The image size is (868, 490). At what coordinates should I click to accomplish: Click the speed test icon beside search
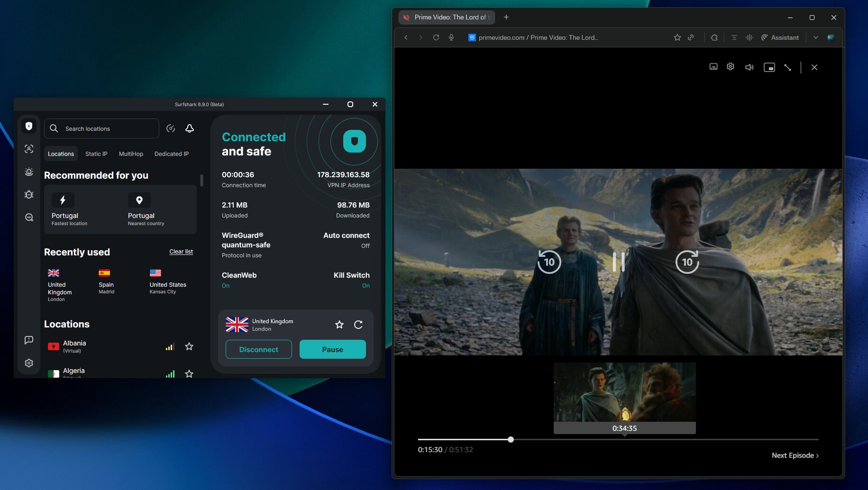[171, 128]
